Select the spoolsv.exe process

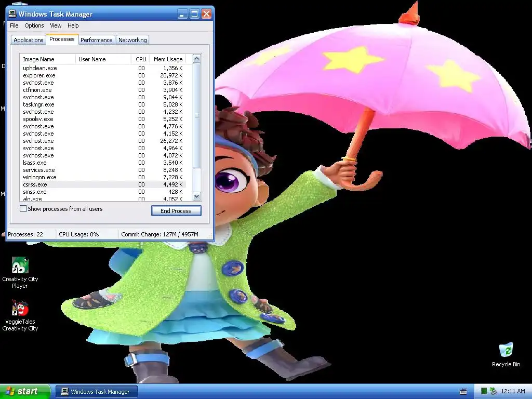103,119
